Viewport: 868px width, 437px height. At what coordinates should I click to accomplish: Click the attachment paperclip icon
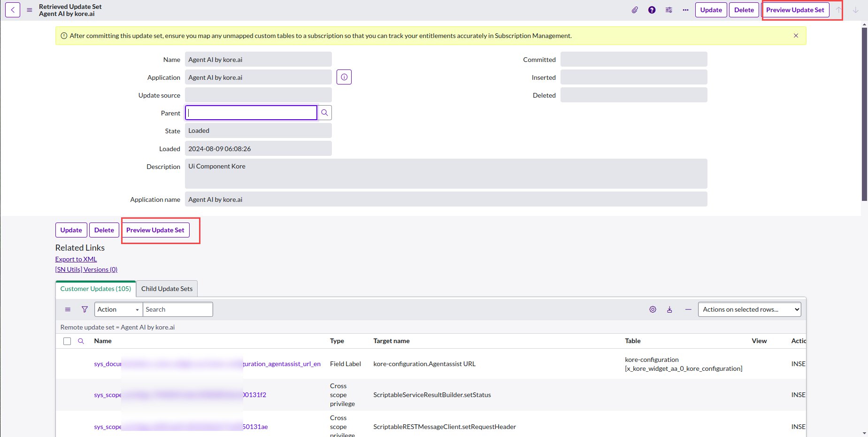point(635,10)
